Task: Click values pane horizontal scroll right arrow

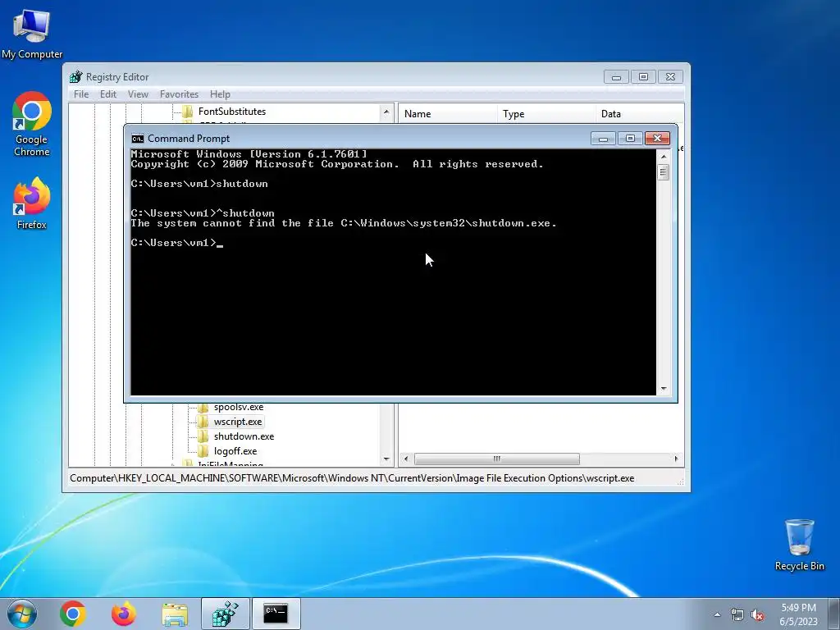Action: click(676, 459)
